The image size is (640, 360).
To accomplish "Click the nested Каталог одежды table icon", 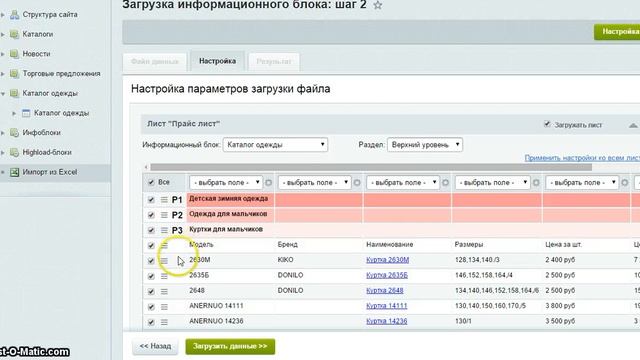I will click(26, 113).
